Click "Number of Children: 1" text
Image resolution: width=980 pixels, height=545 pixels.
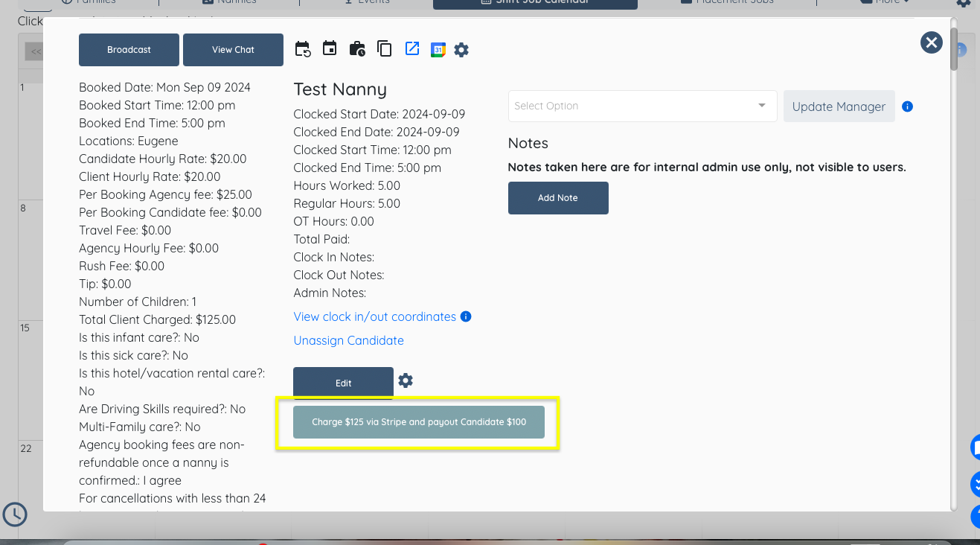coord(138,302)
